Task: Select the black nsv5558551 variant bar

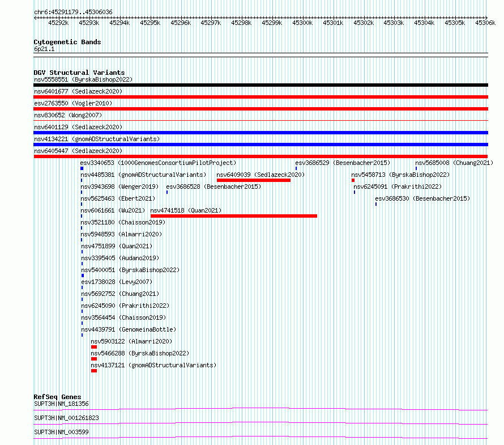Action: tap(260, 85)
